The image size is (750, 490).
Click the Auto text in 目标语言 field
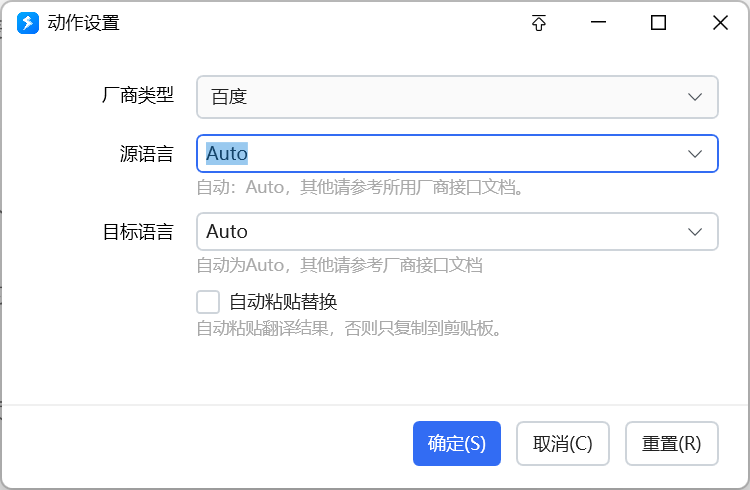pos(227,231)
